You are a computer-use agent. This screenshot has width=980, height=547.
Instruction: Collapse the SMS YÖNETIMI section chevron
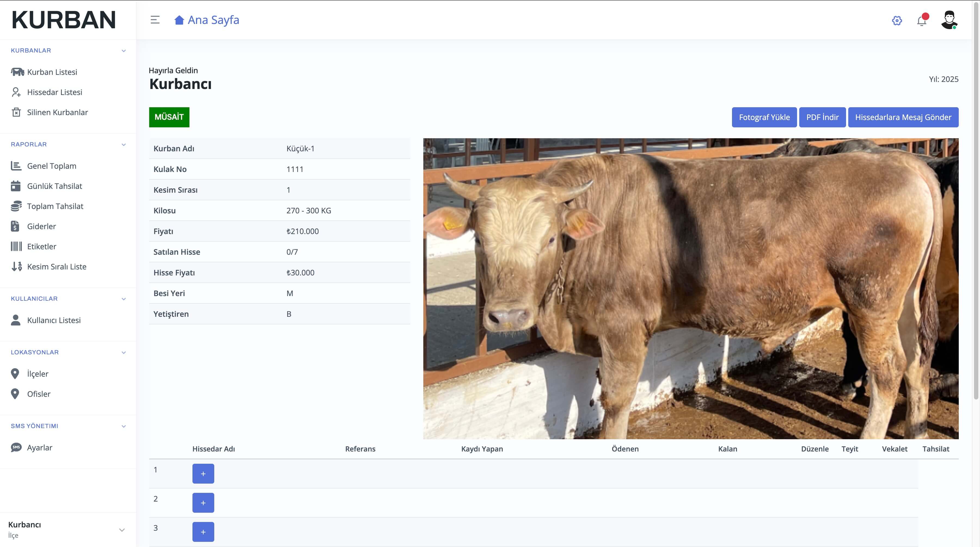(x=124, y=426)
